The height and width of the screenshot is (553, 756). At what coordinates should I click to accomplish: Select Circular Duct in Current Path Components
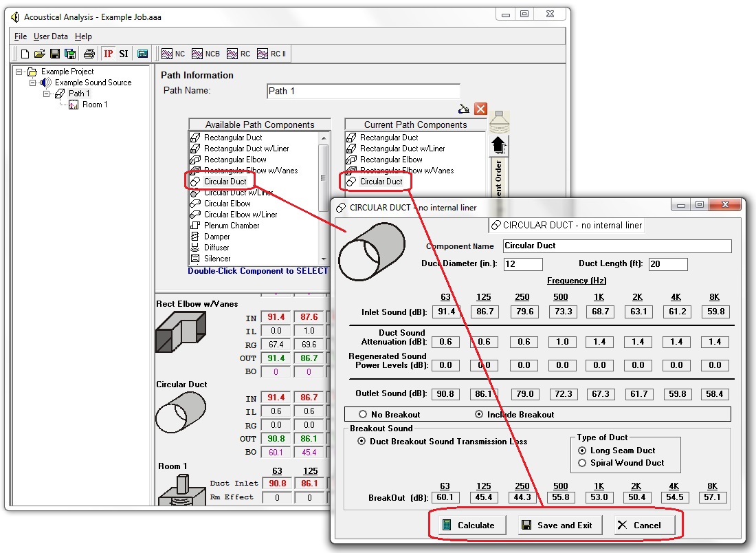tap(381, 182)
